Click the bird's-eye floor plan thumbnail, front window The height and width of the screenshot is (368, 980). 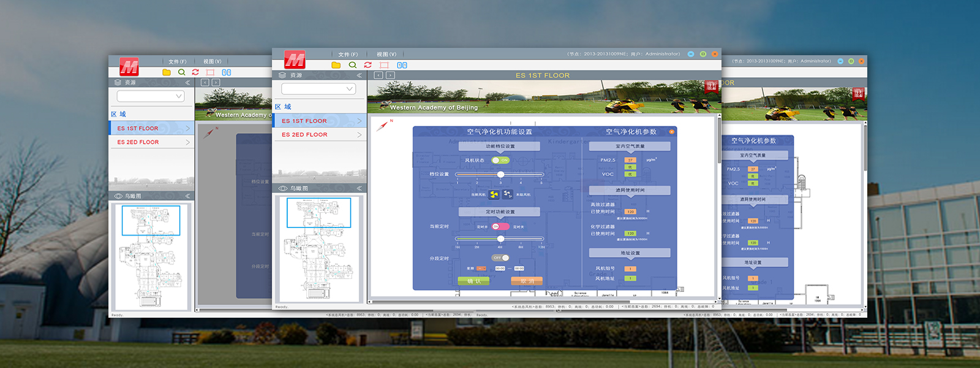[319, 247]
